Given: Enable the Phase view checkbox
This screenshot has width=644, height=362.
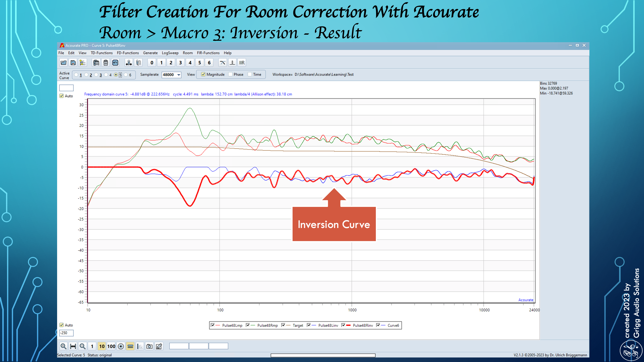Looking at the screenshot, I should click(x=230, y=74).
